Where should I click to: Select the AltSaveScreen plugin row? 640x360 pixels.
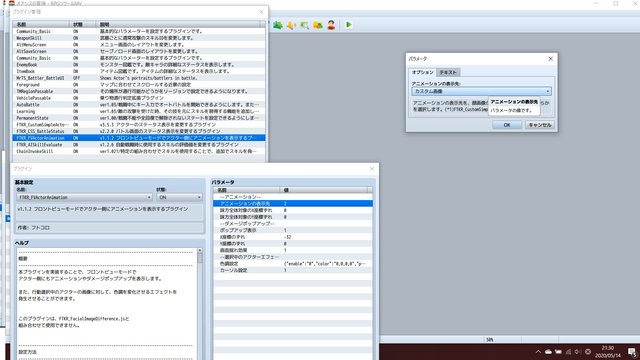[139, 51]
